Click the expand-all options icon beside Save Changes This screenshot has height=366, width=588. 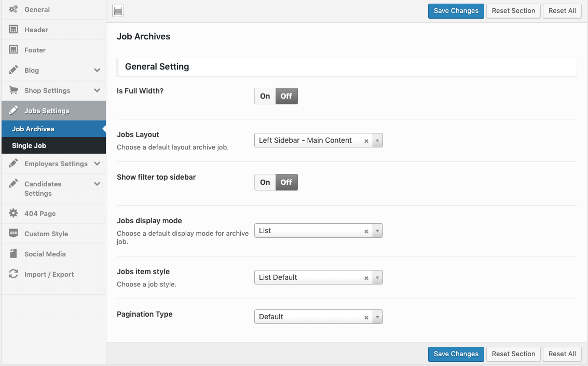pos(118,11)
